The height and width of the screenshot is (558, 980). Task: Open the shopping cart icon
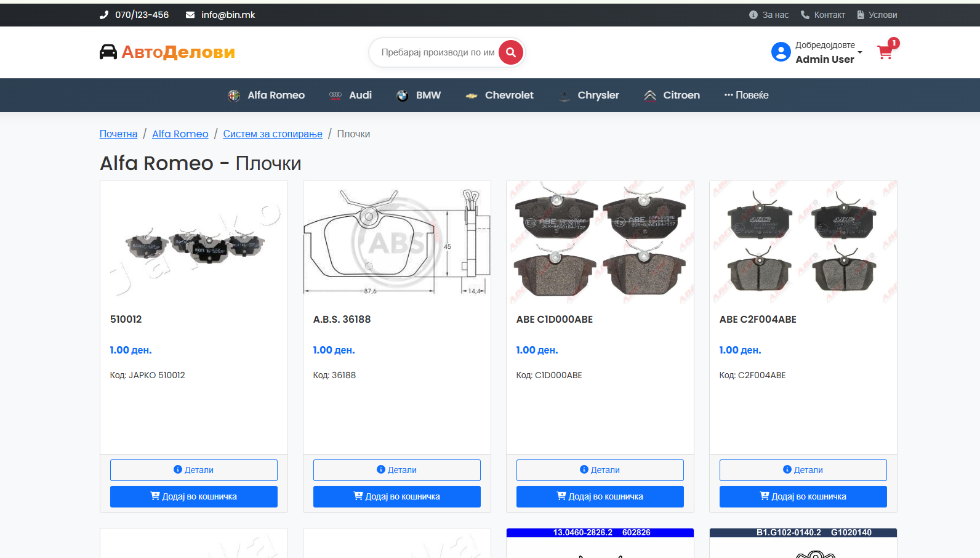coord(885,52)
